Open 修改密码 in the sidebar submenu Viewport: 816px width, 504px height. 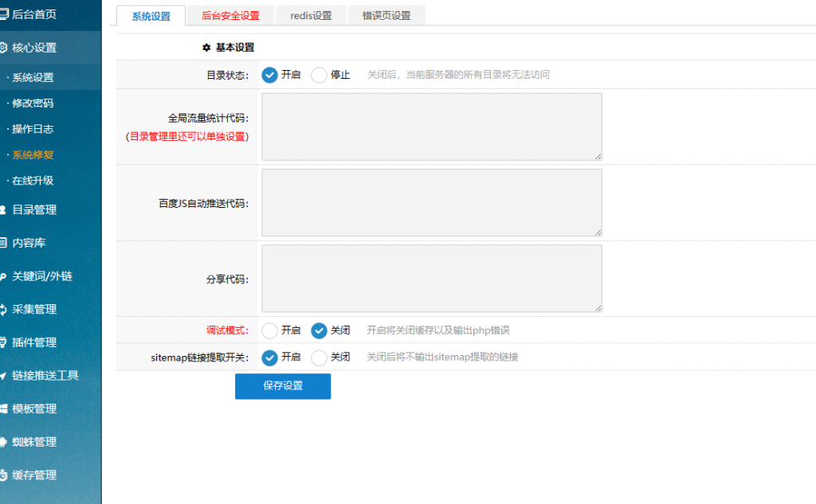click(33, 104)
